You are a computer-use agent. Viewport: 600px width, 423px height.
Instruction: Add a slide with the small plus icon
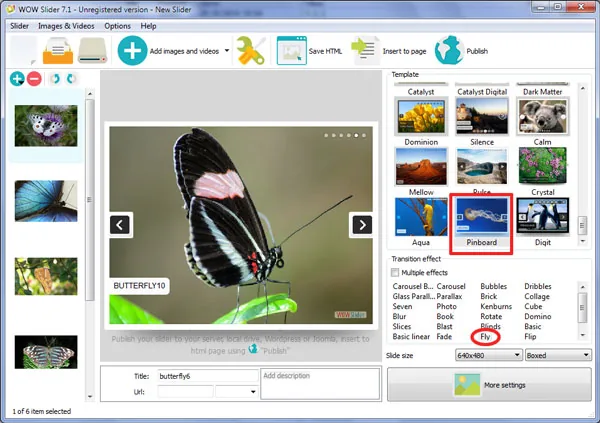pyautogui.click(x=17, y=79)
